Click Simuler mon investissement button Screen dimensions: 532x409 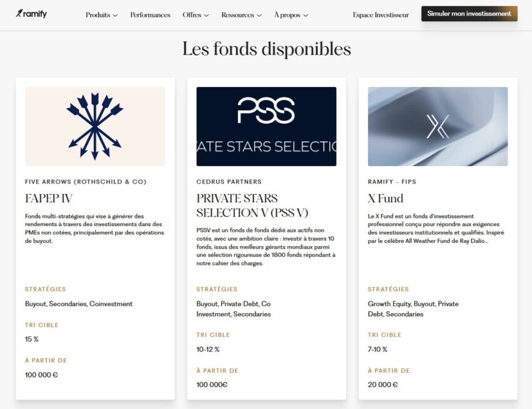coord(469,14)
